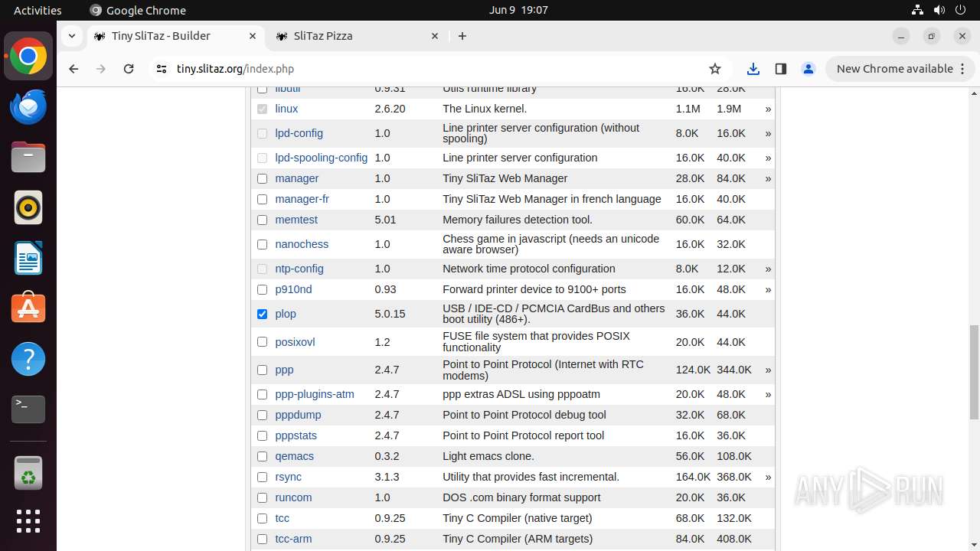This screenshot has width=980, height=551.
Task: Click the page vertical scrollbar thumb
Action: (x=974, y=372)
